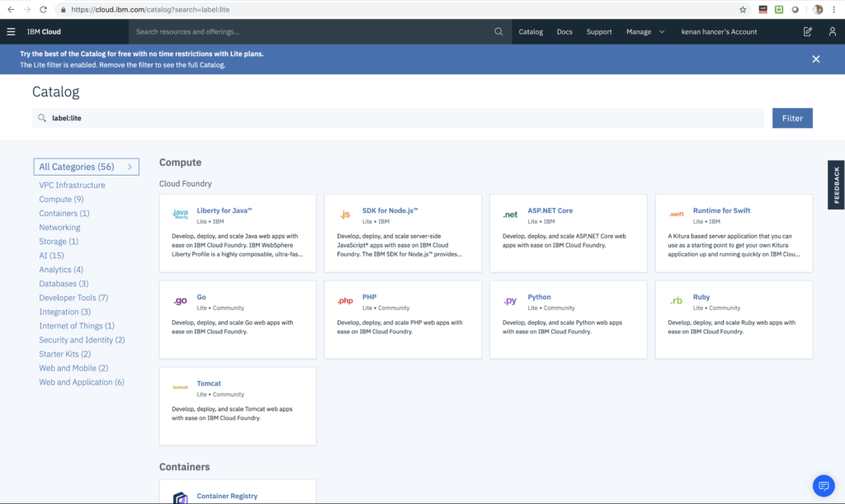The height and width of the screenshot is (504, 845).
Task: Click the Tomcat logo icon
Action: tap(180, 387)
